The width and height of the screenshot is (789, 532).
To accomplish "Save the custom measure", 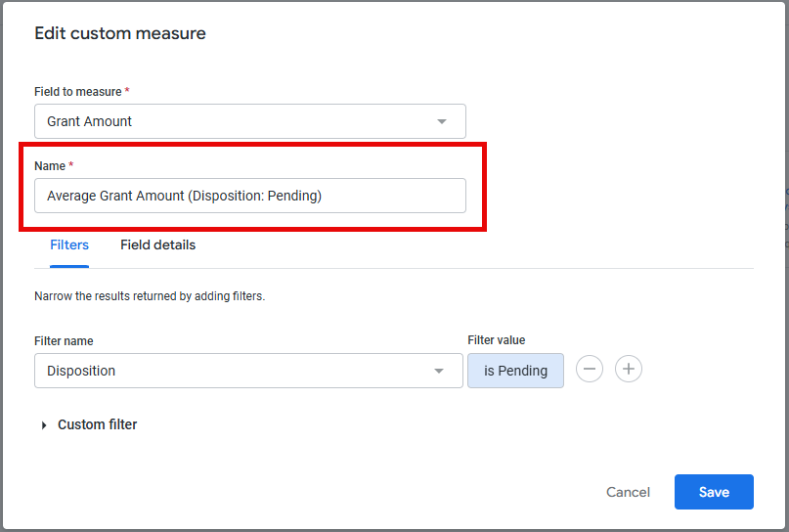I will point(714,492).
